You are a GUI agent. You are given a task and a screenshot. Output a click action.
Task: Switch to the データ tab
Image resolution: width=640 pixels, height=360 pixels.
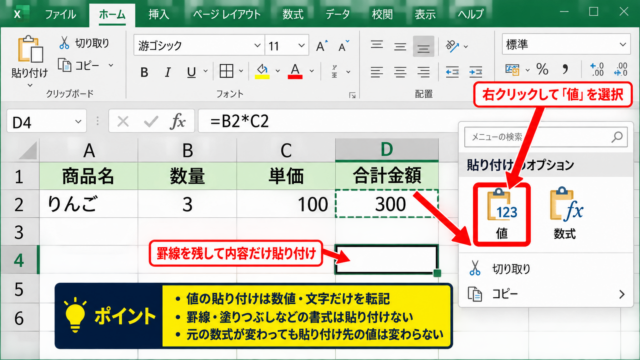coord(338,15)
